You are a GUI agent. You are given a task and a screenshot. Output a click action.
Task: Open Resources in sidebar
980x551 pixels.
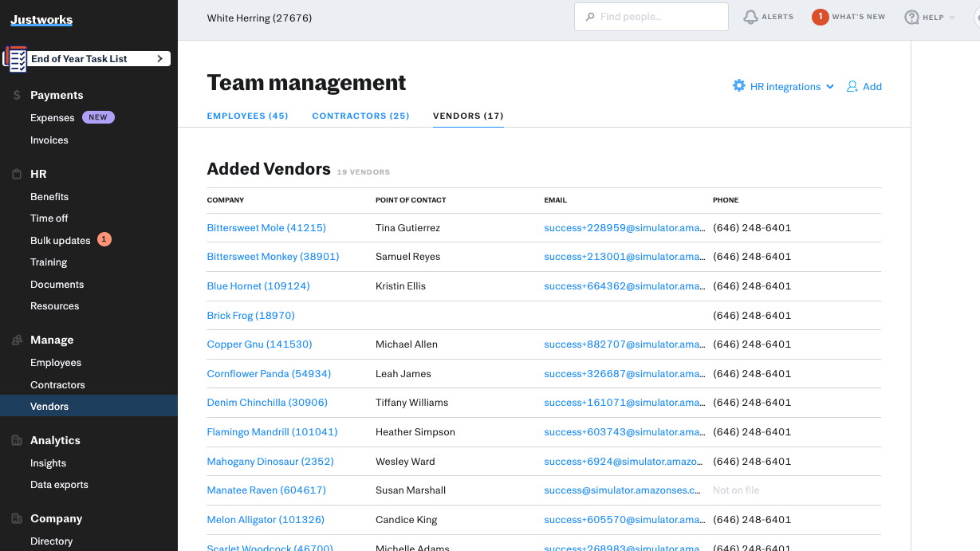point(55,305)
